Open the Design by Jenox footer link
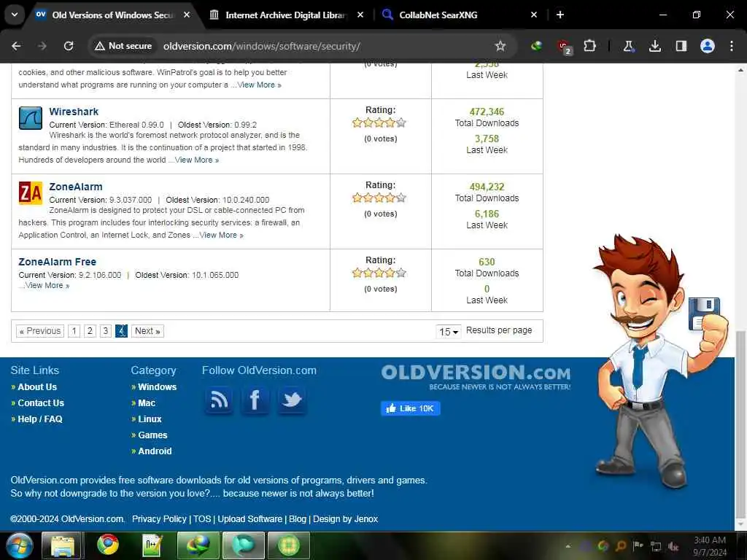Screen dimensions: 747x560 (345, 519)
